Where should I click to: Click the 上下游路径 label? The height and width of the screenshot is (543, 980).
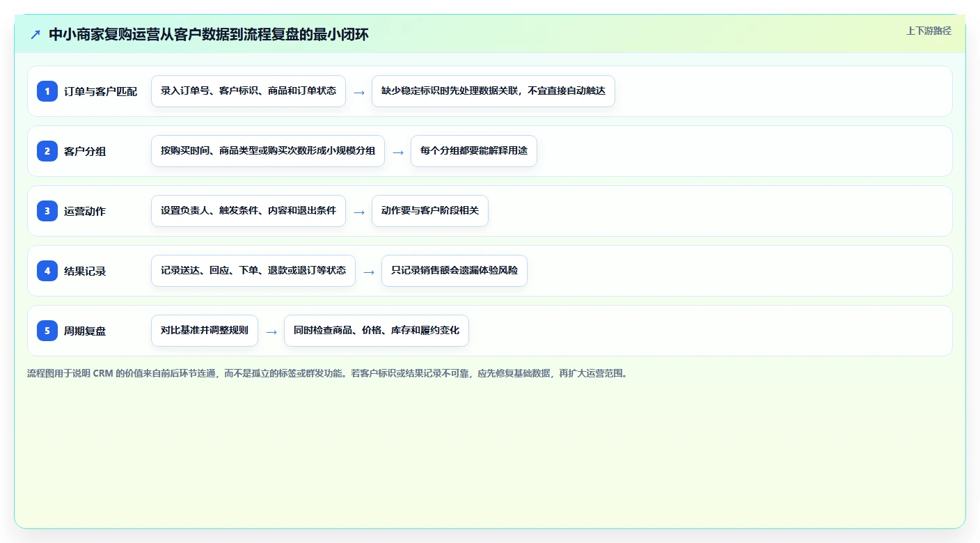[928, 31]
